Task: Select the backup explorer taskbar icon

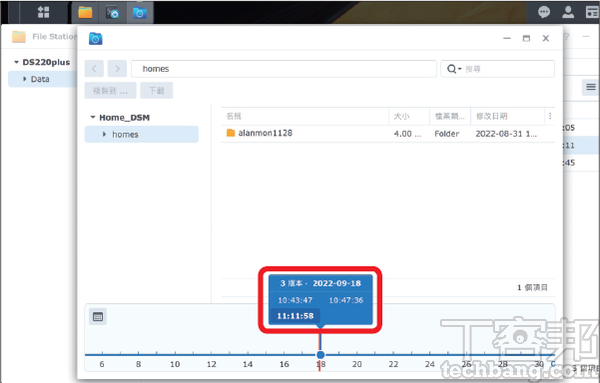Action: pos(140,13)
